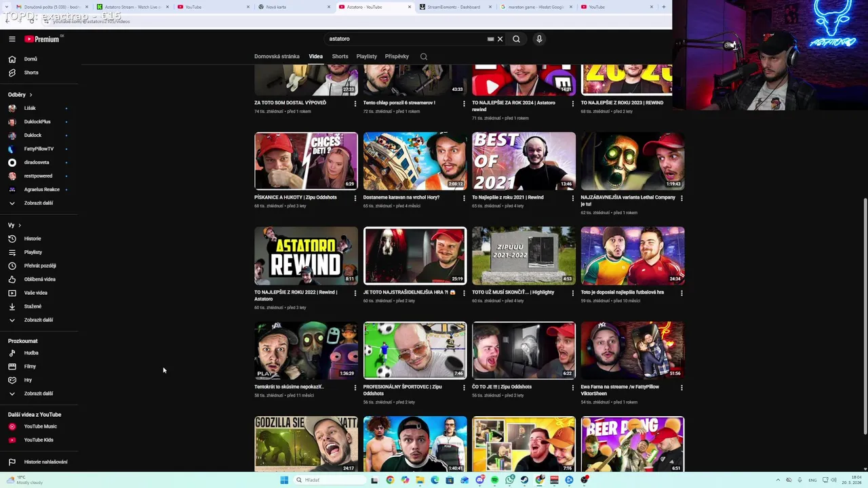The height and width of the screenshot is (488, 868).
Task: Open Přehrát později list
Action: click(x=39, y=266)
